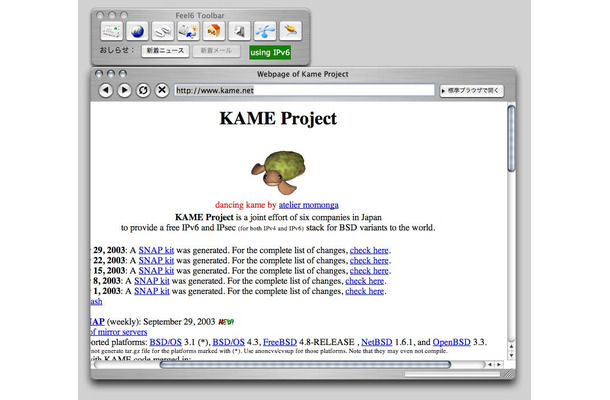The image size is (610, 400).
Task: Open SNAP kit link in the 29, 2003 row
Action: pyautogui.click(x=156, y=250)
